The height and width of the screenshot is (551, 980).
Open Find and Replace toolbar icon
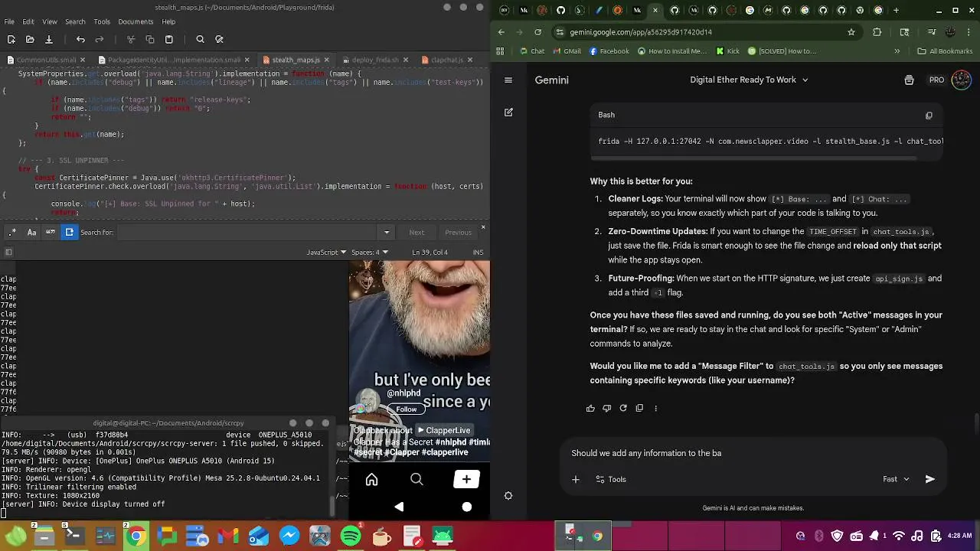pos(219,39)
